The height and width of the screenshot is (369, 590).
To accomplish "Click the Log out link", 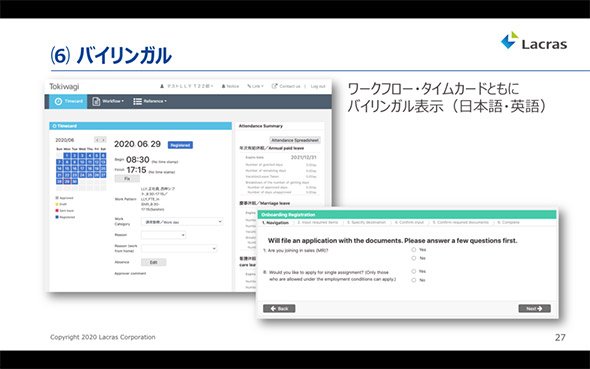I will pos(318,86).
